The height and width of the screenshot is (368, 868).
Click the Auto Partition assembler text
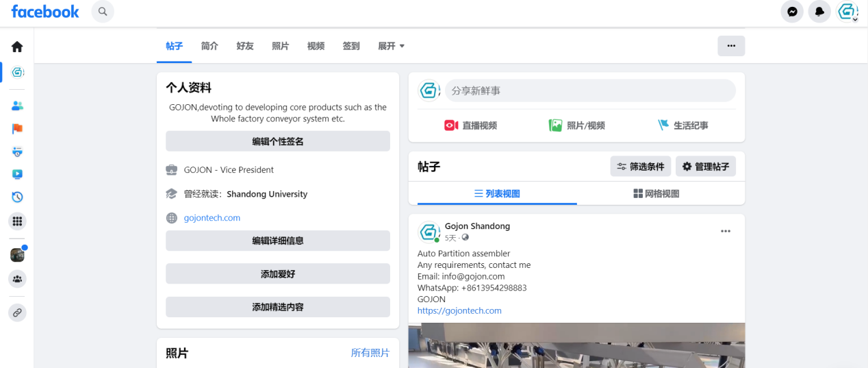click(x=463, y=254)
